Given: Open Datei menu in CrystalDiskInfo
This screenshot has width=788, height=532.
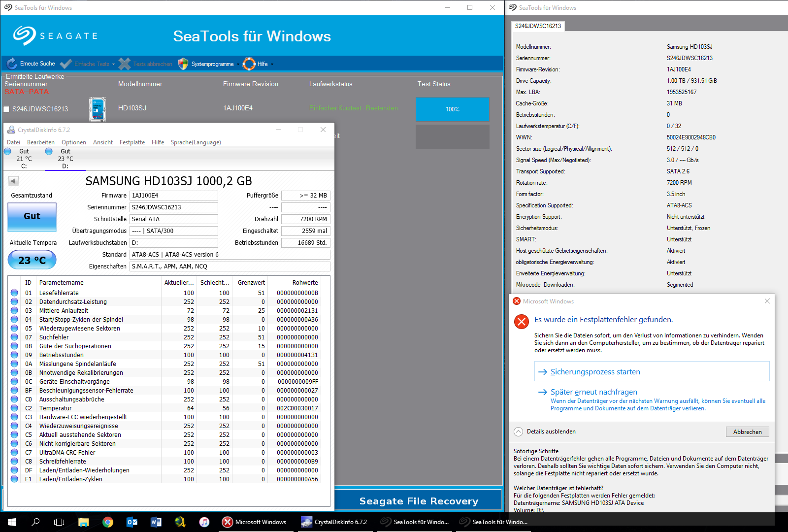Looking at the screenshot, I should pos(14,142).
